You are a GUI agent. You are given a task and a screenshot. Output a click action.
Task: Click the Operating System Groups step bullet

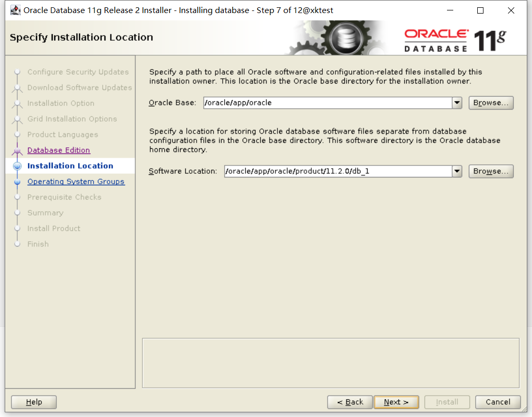pos(17,182)
